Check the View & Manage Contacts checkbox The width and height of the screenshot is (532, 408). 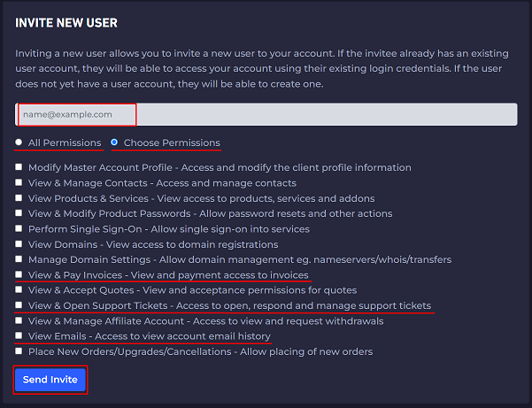[19, 183]
